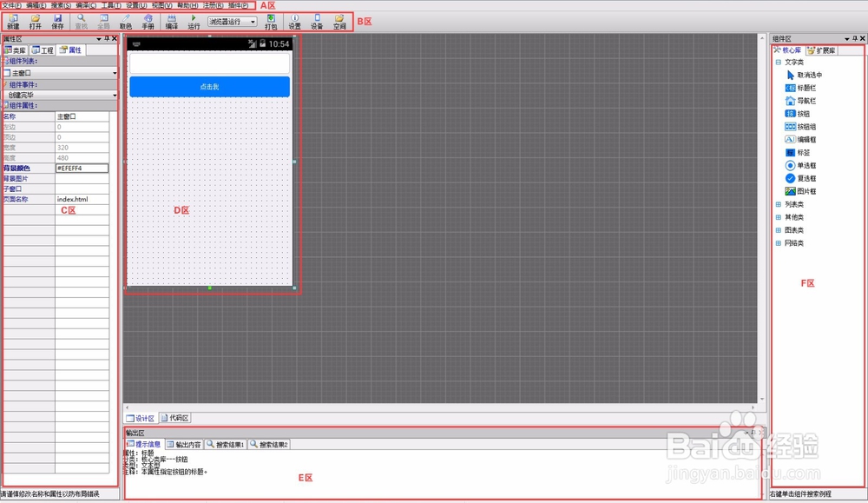
Task: Click the 查找 (Find) toolbar icon
Action: click(82, 23)
